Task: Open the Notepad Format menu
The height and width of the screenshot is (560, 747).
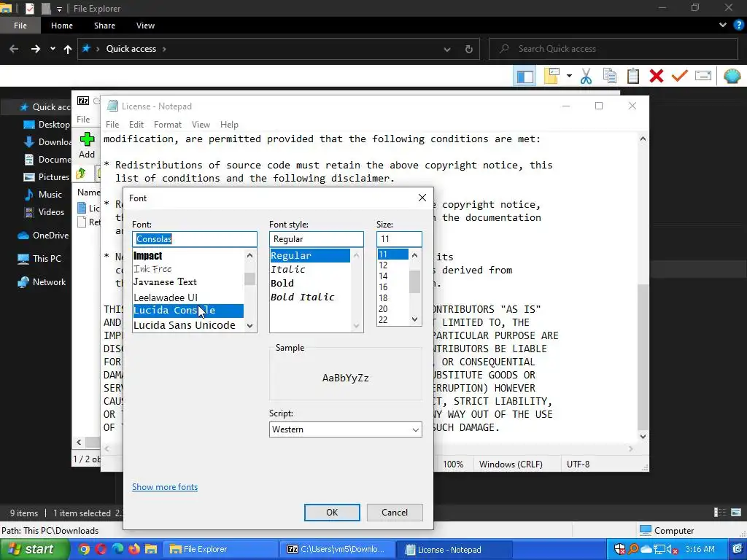Action: click(167, 124)
